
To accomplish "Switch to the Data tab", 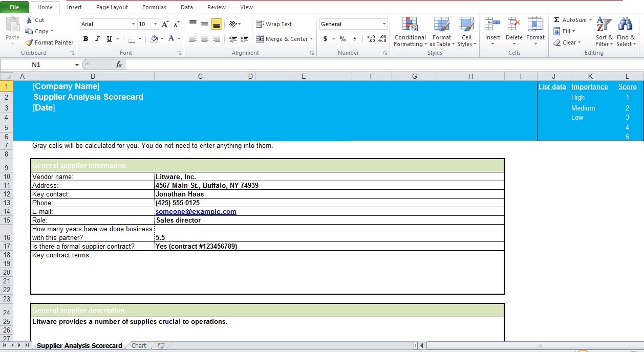I will tap(187, 7).
